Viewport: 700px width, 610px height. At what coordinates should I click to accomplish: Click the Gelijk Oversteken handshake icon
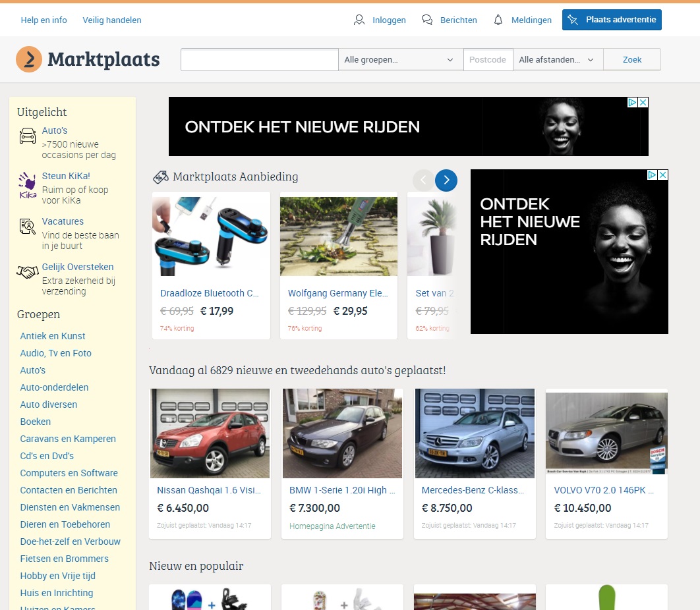[x=28, y=272]
